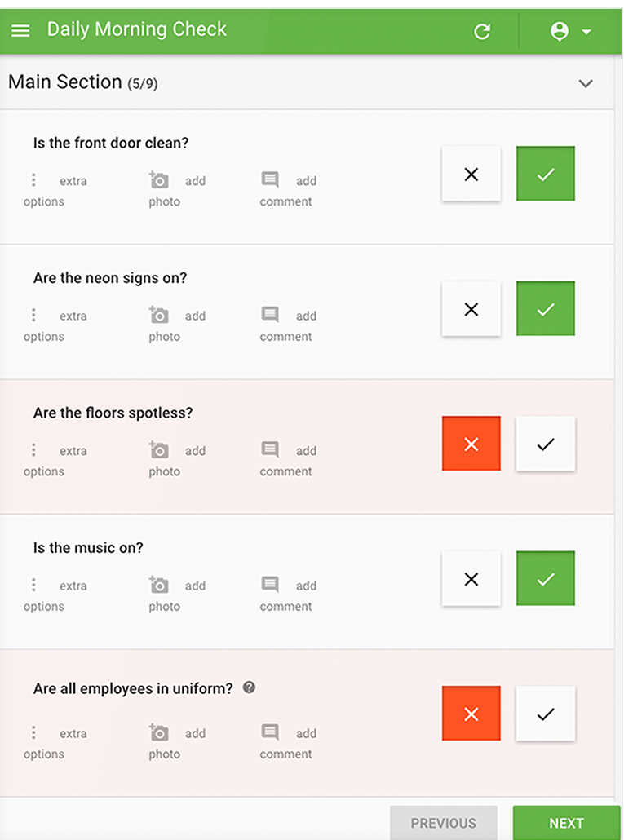Screen dimensions: 624x840
Task: Mark neon signs as not on
Action: pyautogui.click(x=471, y=309)
